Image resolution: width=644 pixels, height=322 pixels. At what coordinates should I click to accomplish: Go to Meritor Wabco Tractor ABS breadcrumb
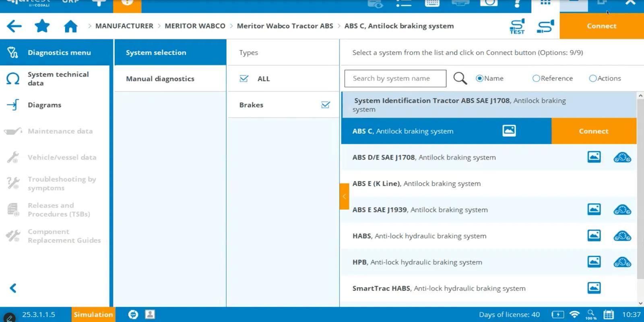[285, 26]
